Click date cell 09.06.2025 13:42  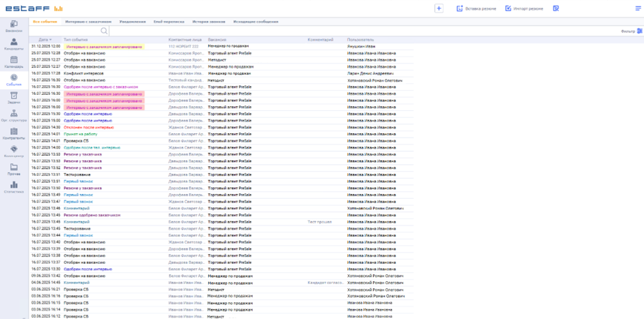click(x=46, y=276)
